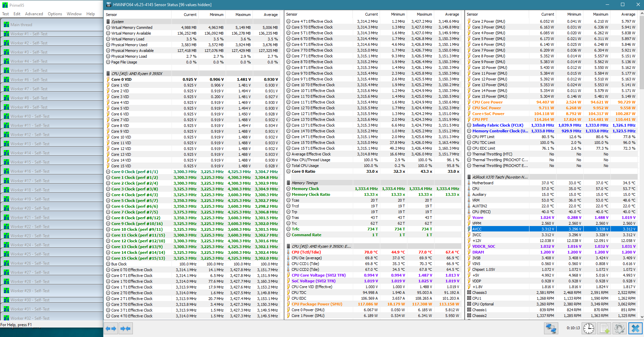The width and height of the screenshot is (644, 337).
Task: Select the Core+SoC Power row
Action: (551, 114)
